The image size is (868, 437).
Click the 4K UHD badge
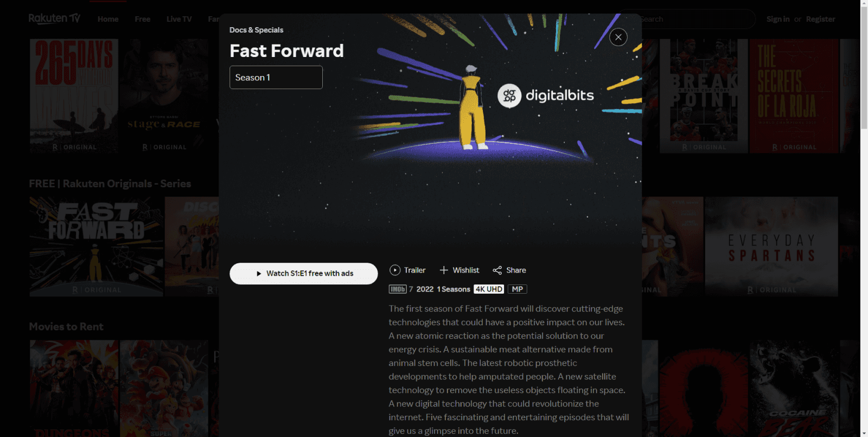click(x=489, y=289)
